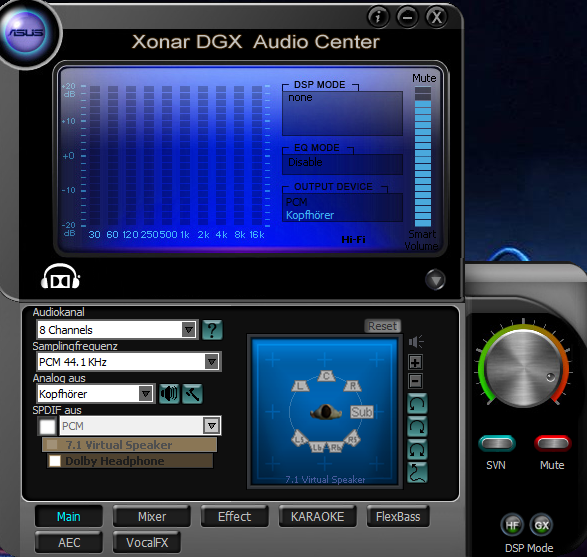The image size is (587, 557).
Task: Open the SPDIF PCM dropdown
Action: [140, 426]
